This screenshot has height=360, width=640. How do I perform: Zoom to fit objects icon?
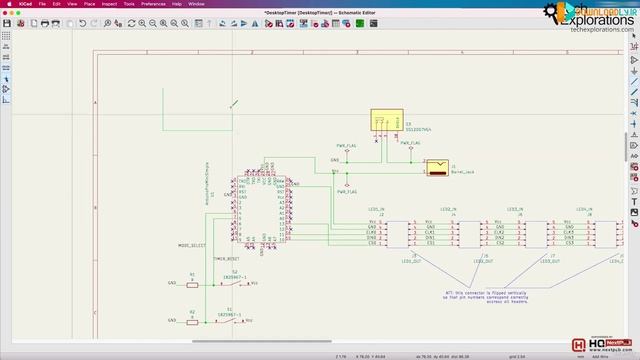click(174, 24)
